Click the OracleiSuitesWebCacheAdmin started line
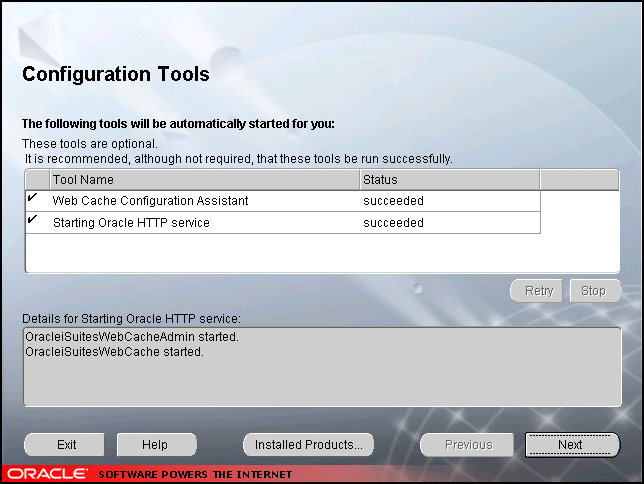 tap(132, 337)
